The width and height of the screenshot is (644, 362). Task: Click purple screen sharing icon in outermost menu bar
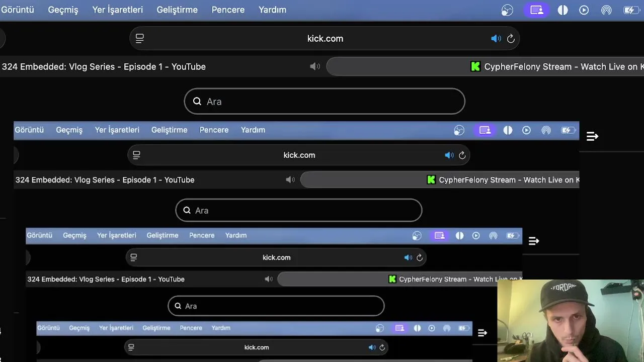tap(537, 10)
